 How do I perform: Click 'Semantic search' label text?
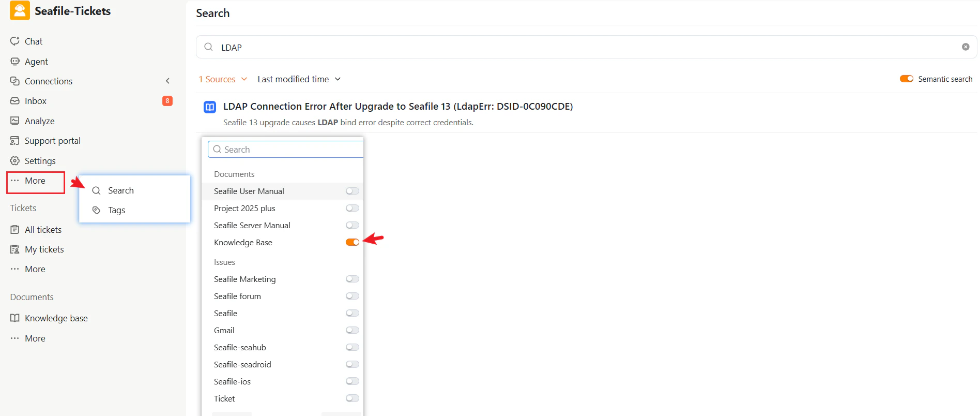point(945,79)
